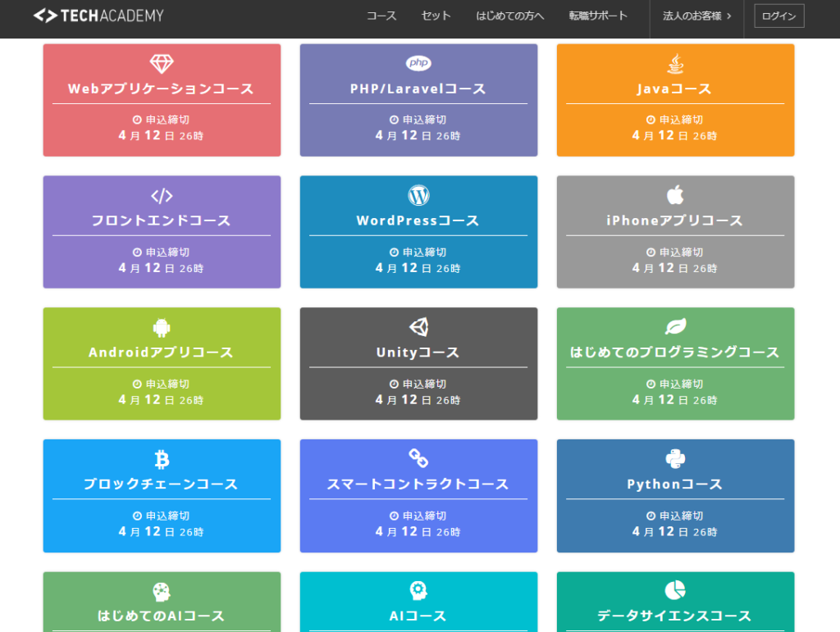Click the clock icon on Java card
Image resolution: width=840 pixels, height=632 pixels.
(x=651, y=120)
